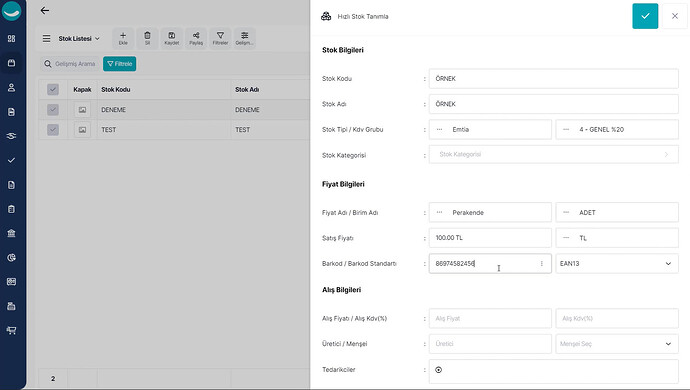690x390 pixels.
Task: Click into the Alış Fiyat input field
Action: point(490,318)
